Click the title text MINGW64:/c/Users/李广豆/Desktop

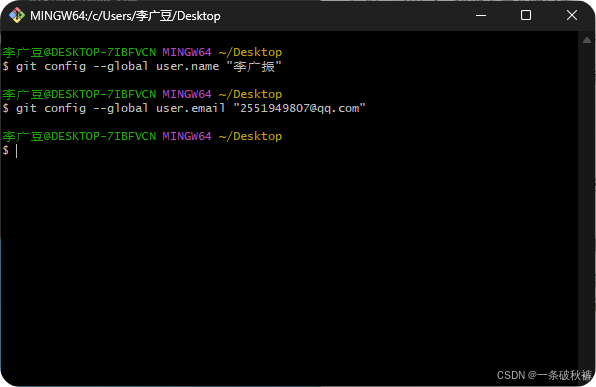click(125, 16)
